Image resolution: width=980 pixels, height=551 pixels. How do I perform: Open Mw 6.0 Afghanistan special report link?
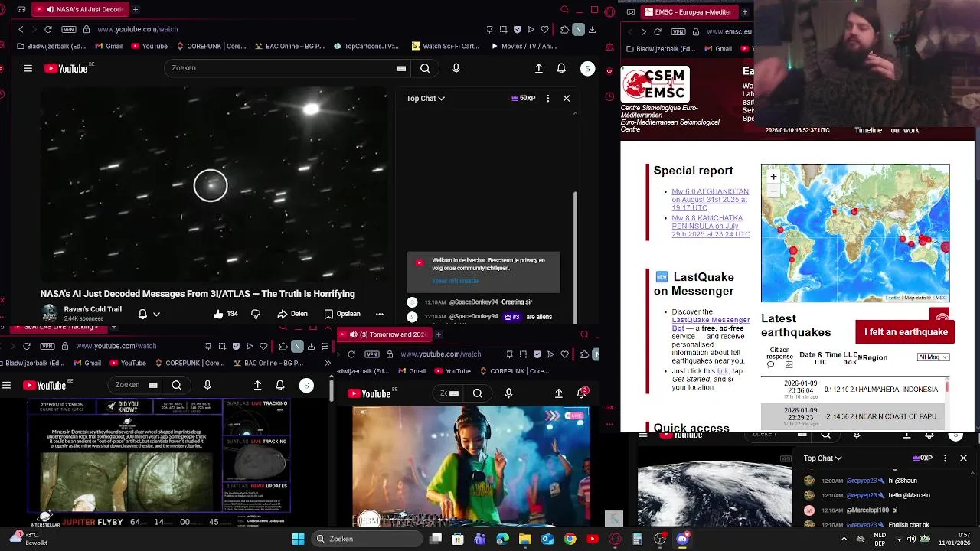710,200
